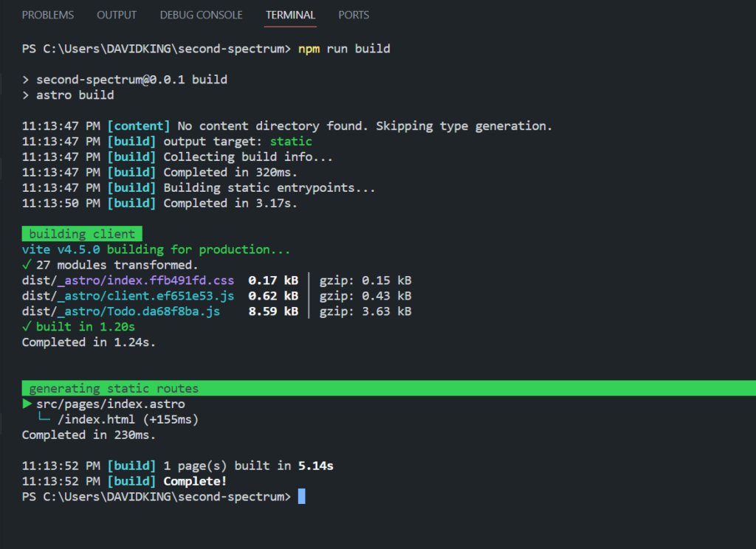This screenshot has height=549, width=756.
Task: Open the Todo.da68f8ba.js file path
Action: pyautogui.click(x=120, y=311)
